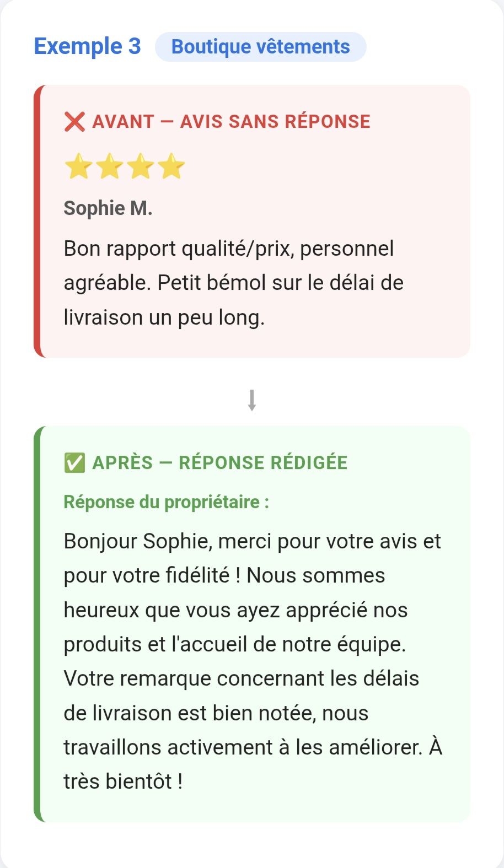Click the gray down arrow between cards
The image size is (504, 868).
tap(252, 401)
